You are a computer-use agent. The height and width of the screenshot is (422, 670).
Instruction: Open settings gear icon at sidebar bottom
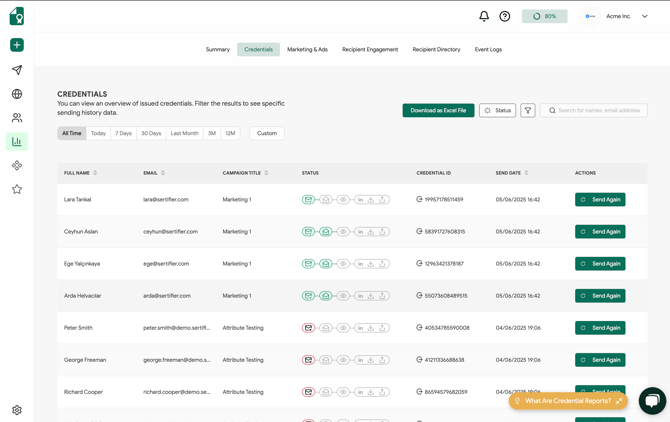pos(17,410)
